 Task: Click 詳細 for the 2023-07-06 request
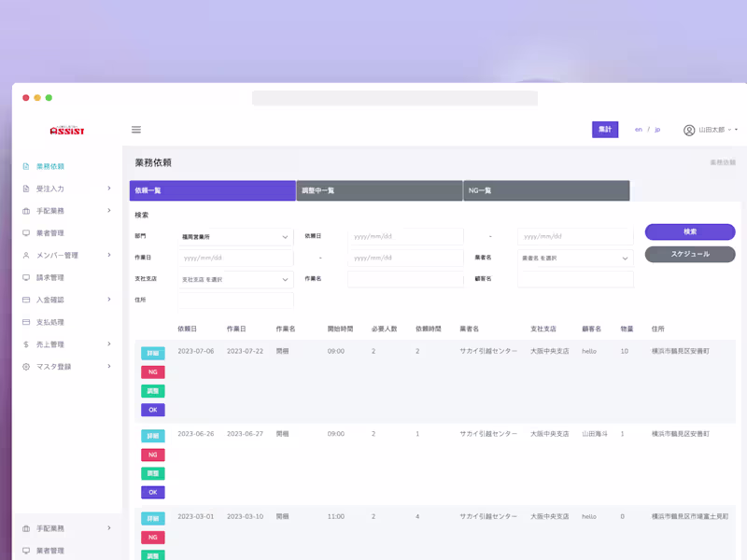coord(153,353)
